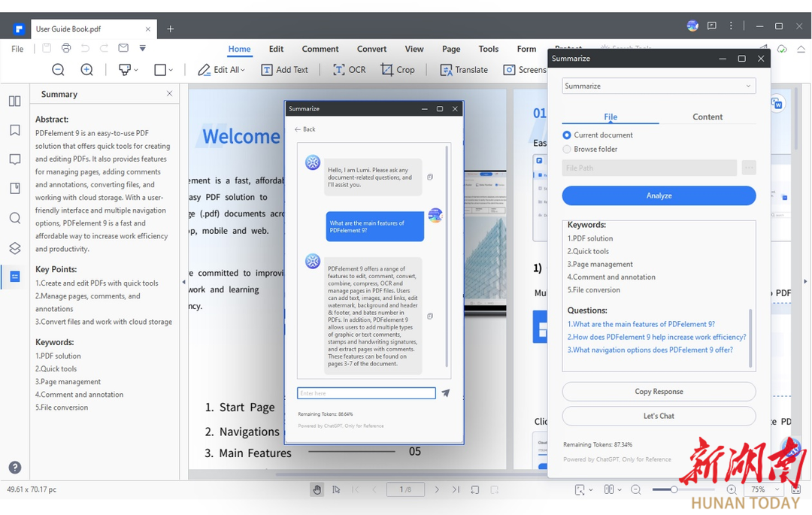812x515 pixels.
Task: Click the chat 'Enter here' input field
Action: pos(366,393)
